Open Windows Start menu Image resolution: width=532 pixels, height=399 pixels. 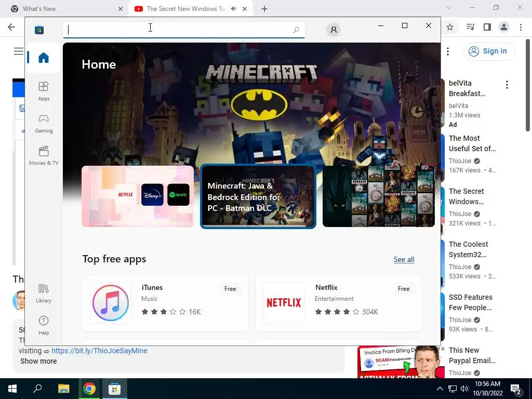[12, 389]
